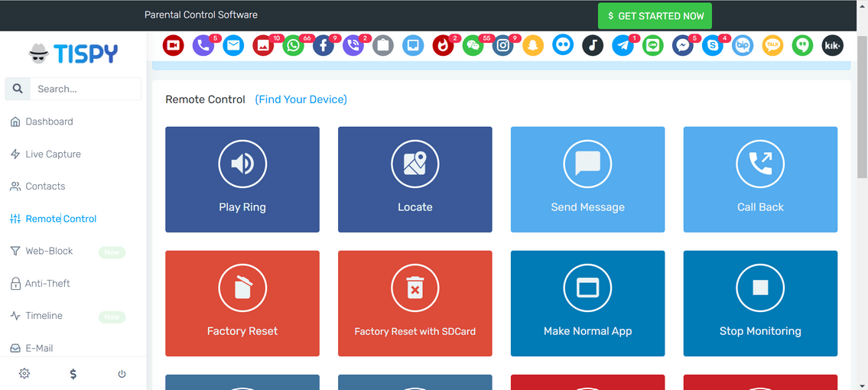Screen dimensions: 868x390
Task: Open the black Kik icon
Action: [833, 45]
